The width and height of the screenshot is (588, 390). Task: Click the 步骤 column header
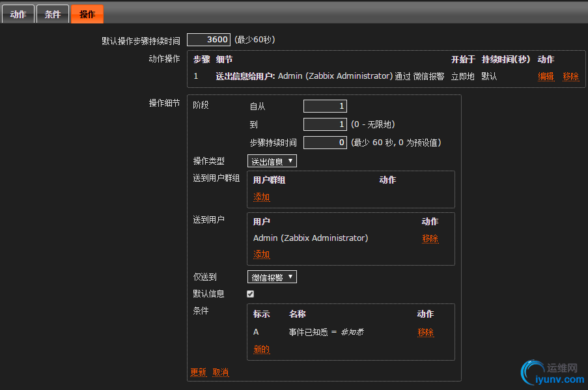click(202, 59)
